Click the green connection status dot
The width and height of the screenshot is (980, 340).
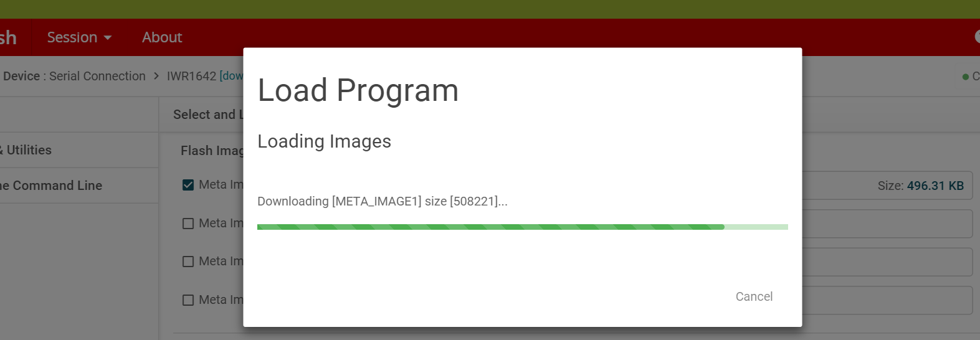[966, 77]
